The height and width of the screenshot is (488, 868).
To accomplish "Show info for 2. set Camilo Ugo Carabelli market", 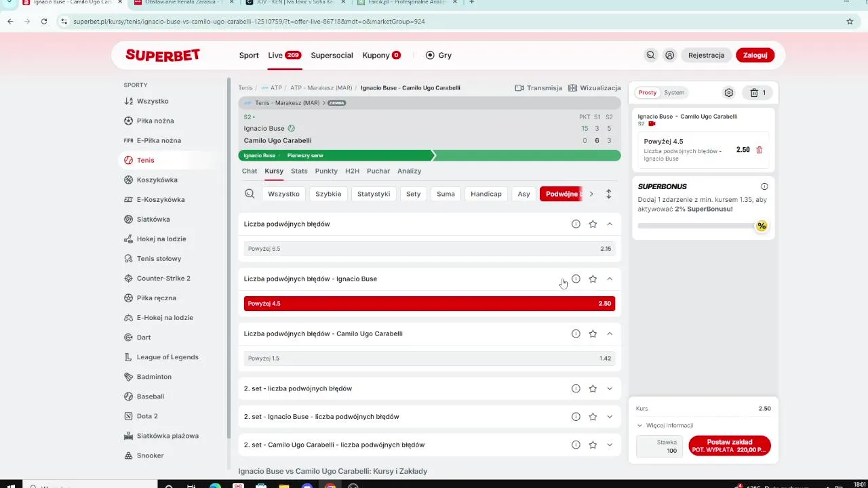I will pyautogui.click(x=576, y=445).
